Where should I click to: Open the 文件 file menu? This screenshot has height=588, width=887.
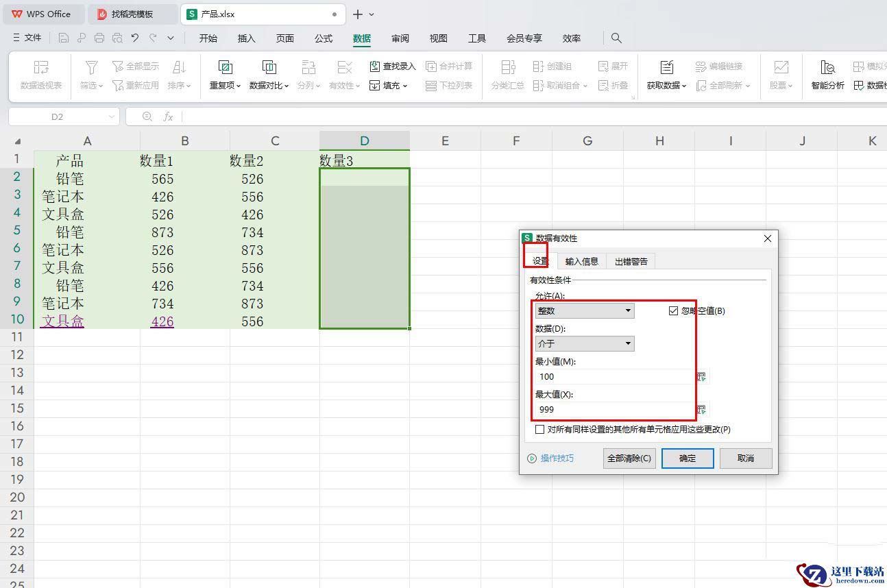point(27,38)
